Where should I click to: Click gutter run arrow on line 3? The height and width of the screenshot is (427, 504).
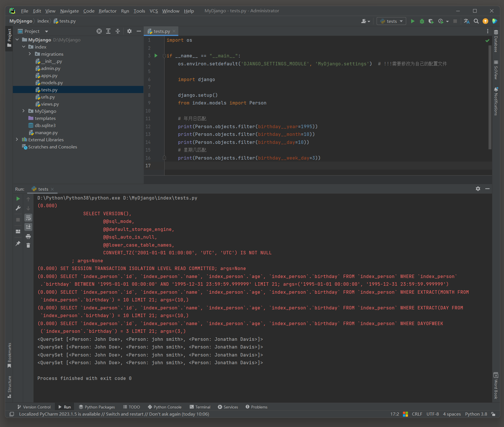click(x=156, y=56)
